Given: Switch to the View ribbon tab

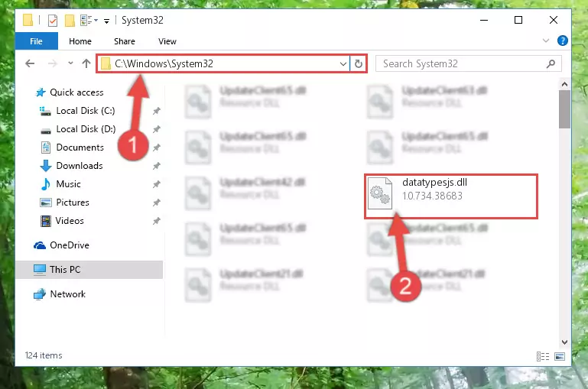Looking at the screenshot, I should click(x=167, y=41).
